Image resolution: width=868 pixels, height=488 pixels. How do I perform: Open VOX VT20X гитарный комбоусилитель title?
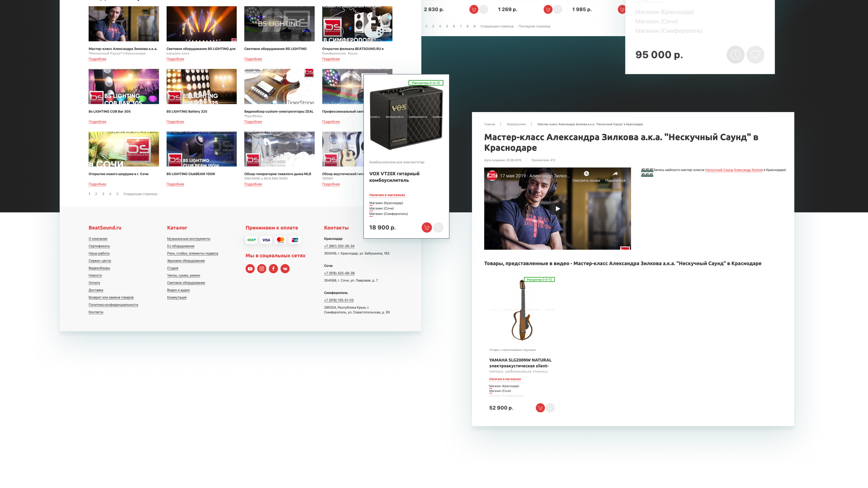pyautogui.click(x=394, y=177)
